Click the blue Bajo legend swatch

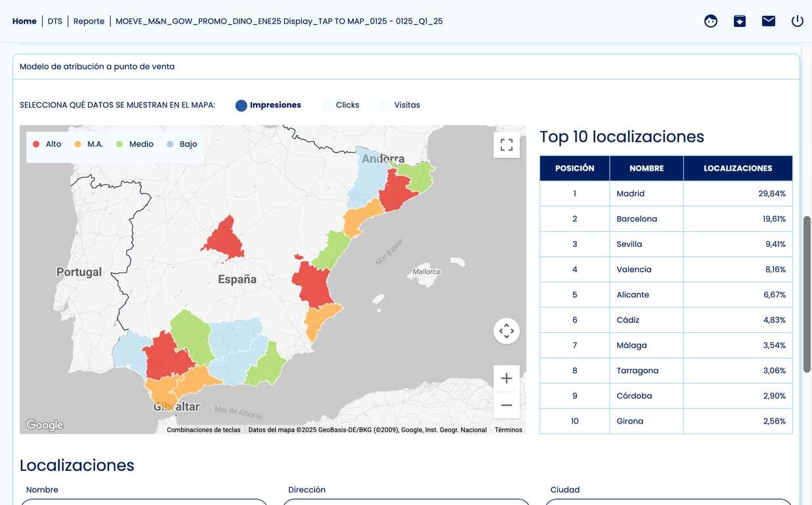pos(170,144)
